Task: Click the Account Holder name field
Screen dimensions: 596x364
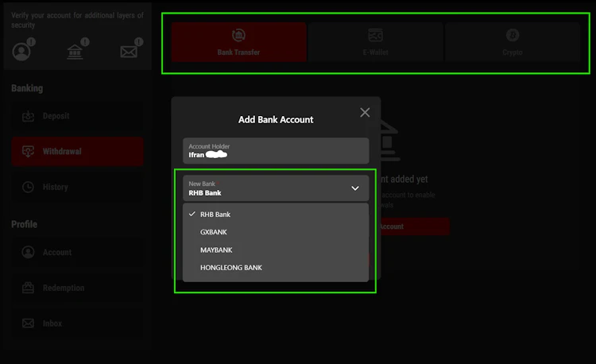Action: tap(276, 151)
